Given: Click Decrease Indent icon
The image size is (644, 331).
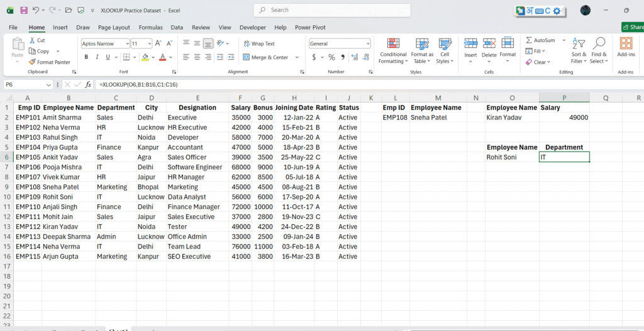Looking at the screenshot, I should click(219, 57).
